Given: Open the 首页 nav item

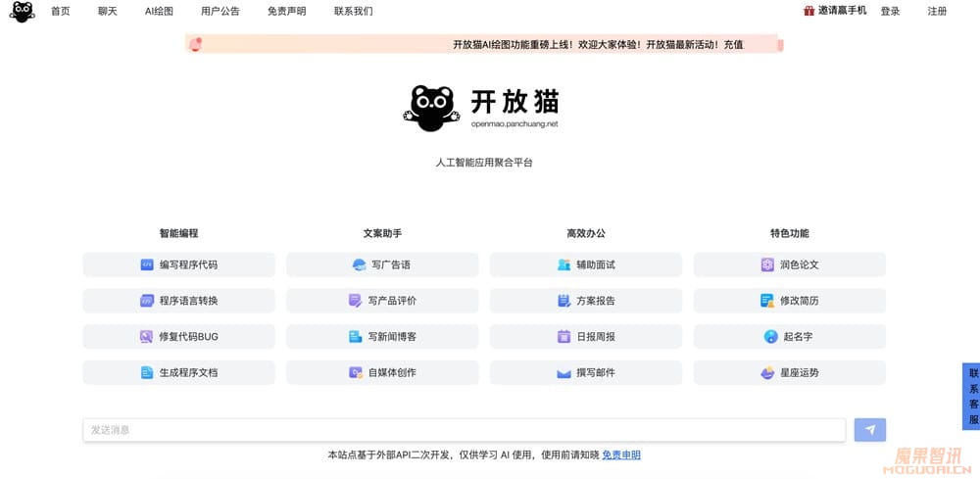Looking at the screenshot, I should [61, 11].
